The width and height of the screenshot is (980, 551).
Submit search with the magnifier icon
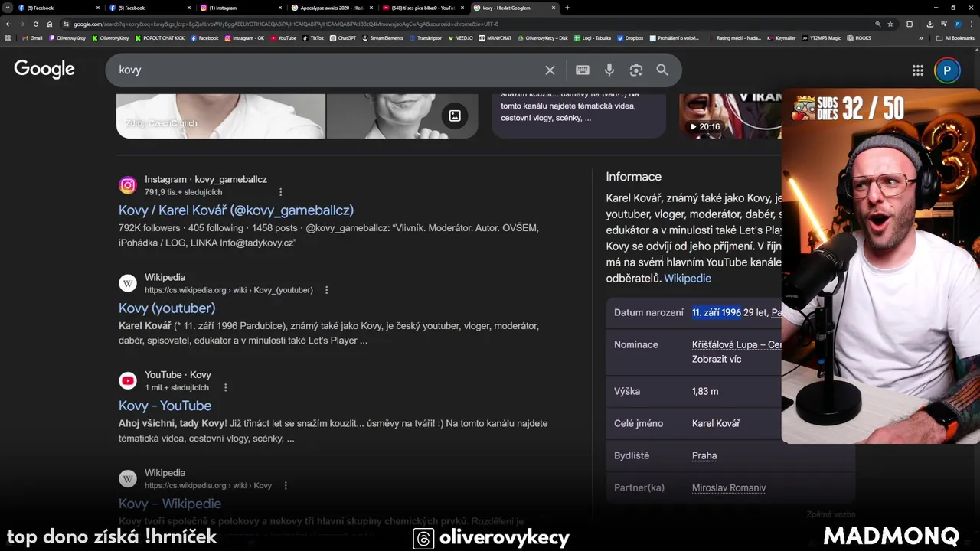(x=662, y=70)
